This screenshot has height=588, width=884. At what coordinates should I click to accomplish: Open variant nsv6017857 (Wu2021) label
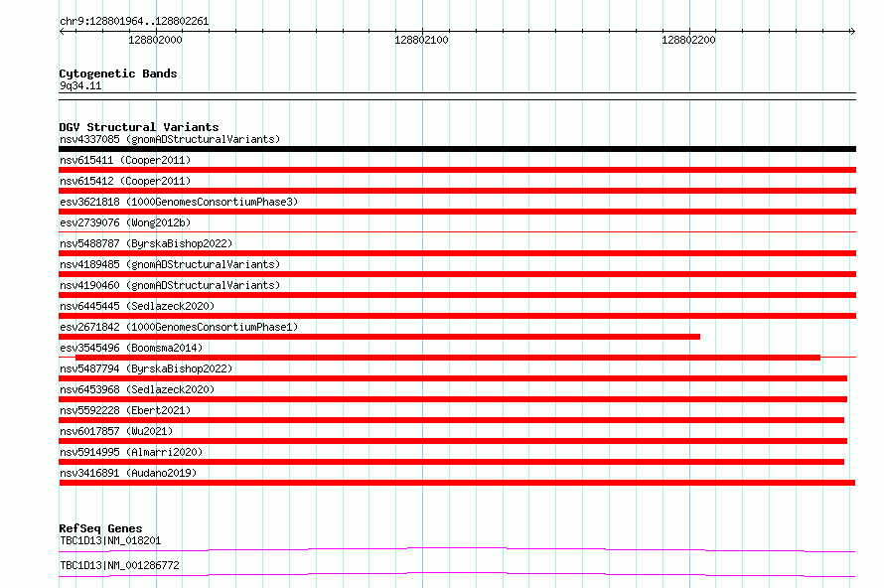coord(116,431)
